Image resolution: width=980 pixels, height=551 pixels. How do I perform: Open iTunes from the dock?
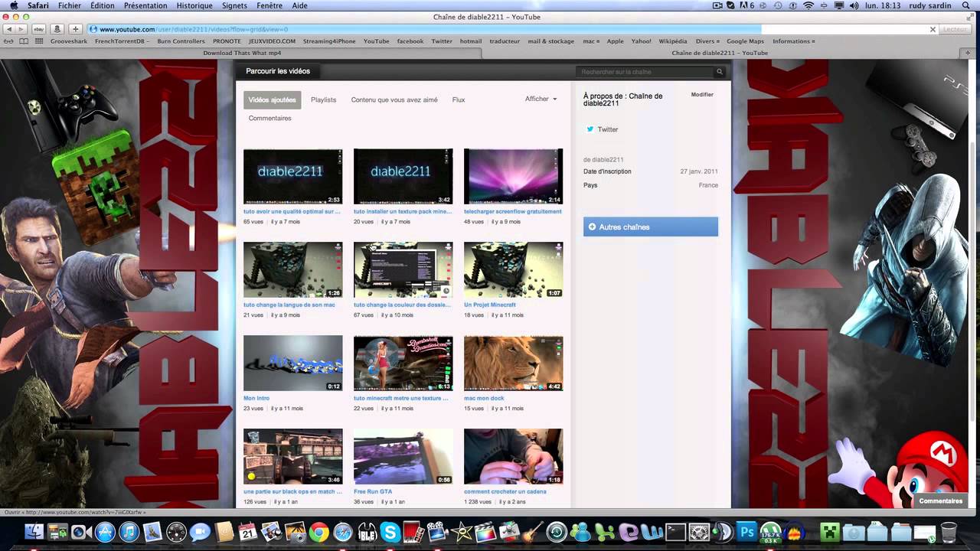129,531
